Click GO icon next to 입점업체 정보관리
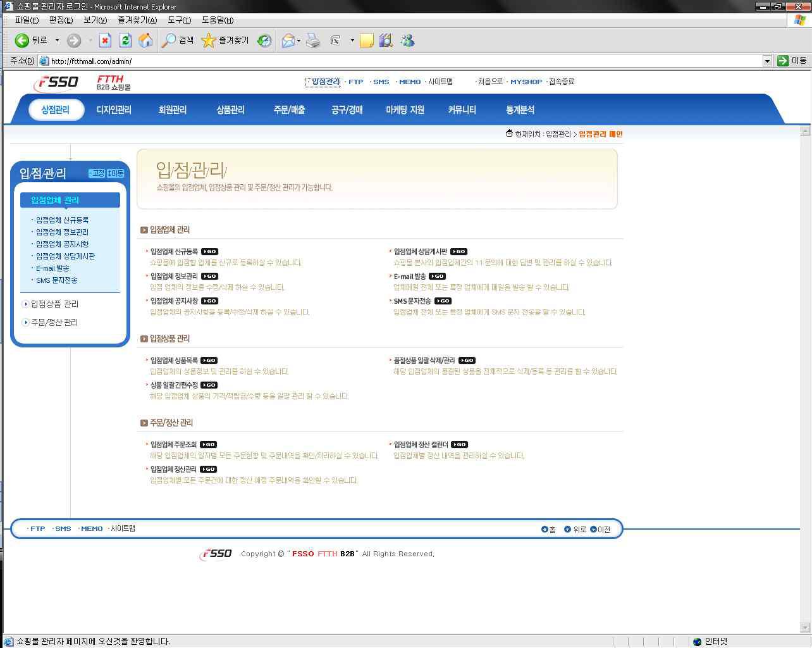 coord(209,277)
